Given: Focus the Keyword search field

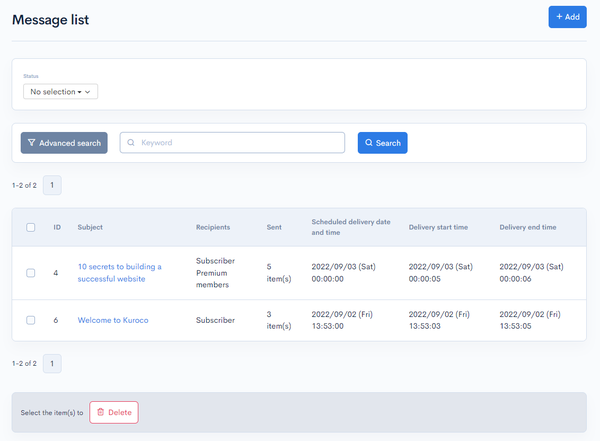Looking at the screenshot, I should point(232,142).
